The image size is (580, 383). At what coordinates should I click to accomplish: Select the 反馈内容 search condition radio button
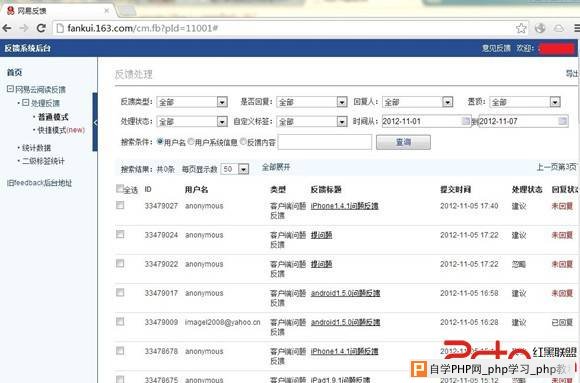[243, 141]
